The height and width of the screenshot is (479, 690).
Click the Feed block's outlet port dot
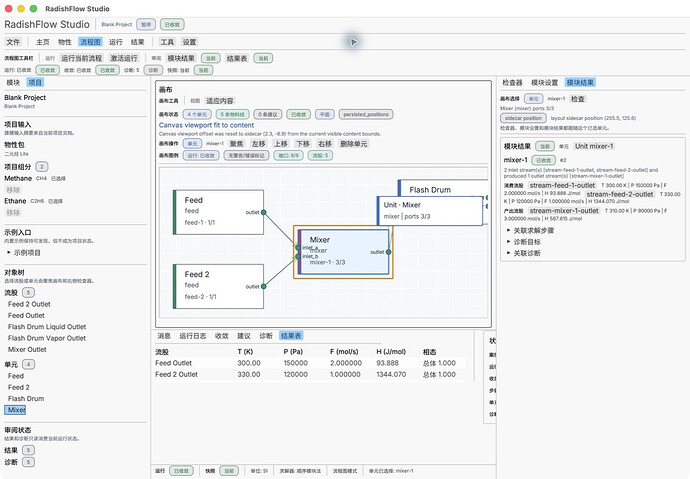point(264,212)
